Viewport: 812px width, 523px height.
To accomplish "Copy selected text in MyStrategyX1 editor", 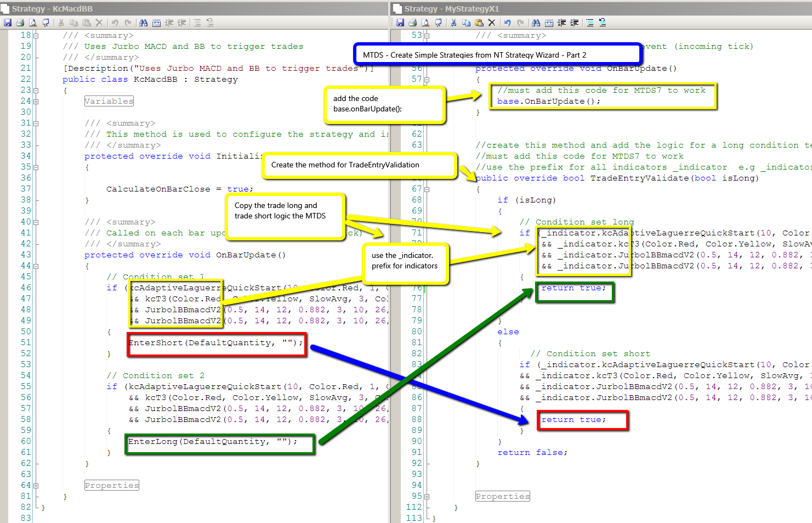I will click(x=466, y=23).
